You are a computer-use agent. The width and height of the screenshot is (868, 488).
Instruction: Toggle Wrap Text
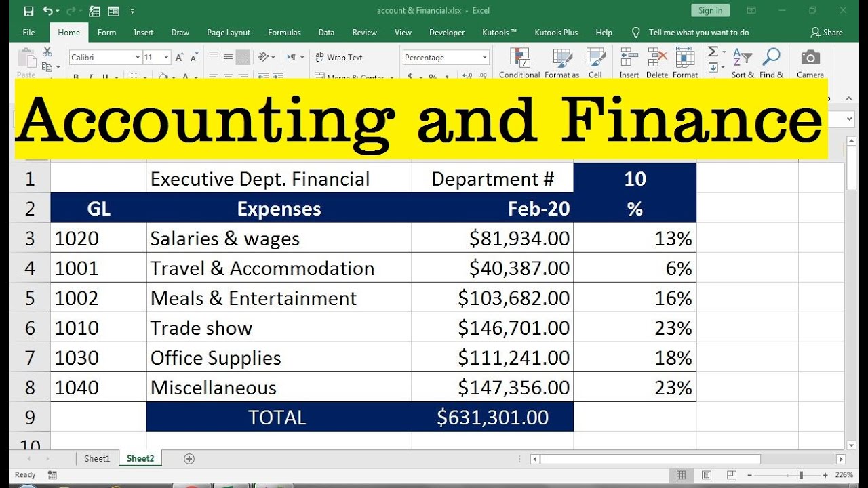pos(339,58)
